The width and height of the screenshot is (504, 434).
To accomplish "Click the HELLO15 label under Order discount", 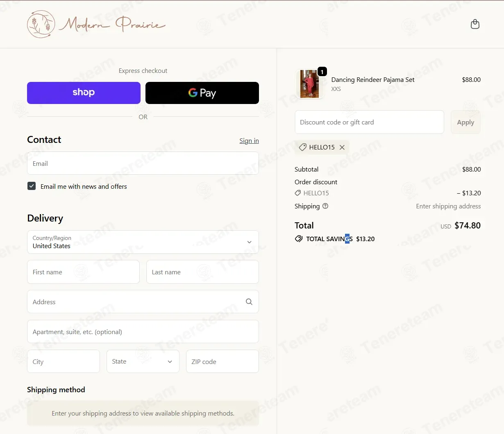I will (316, 193).
